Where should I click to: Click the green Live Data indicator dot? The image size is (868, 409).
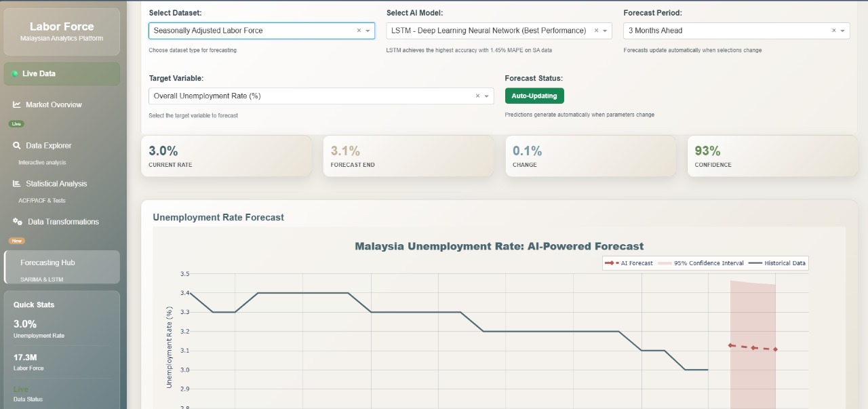pyautogui.click(x=15, y=74)
